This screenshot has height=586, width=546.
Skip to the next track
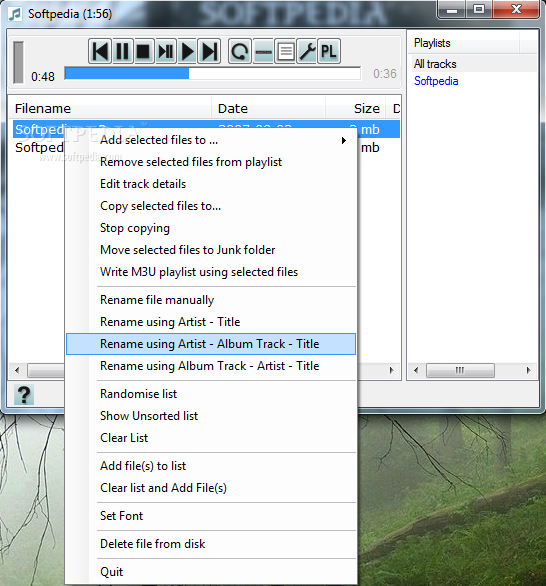[x=209, y=51]
